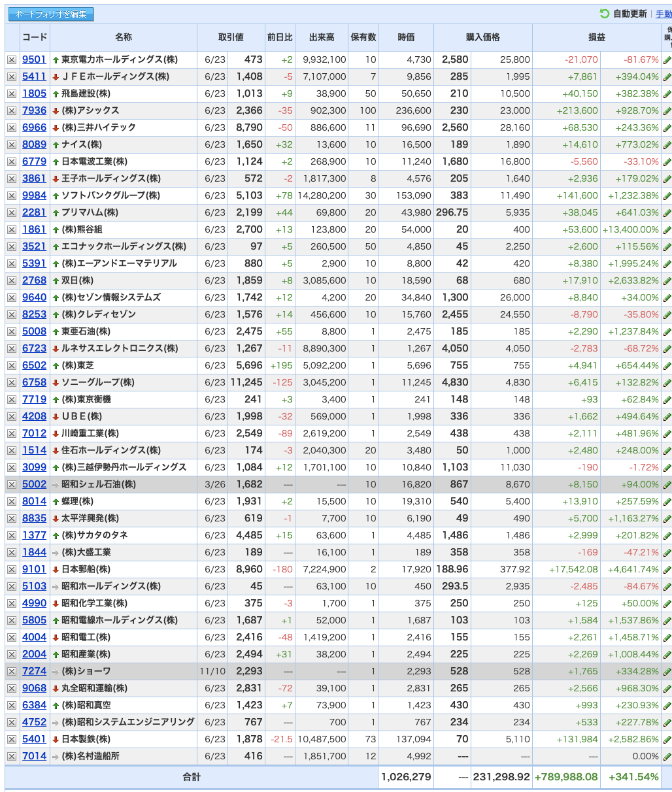This screenshot has height=792, width=672.
Task: Click the 出来高 column header
Action: point(322,37)
